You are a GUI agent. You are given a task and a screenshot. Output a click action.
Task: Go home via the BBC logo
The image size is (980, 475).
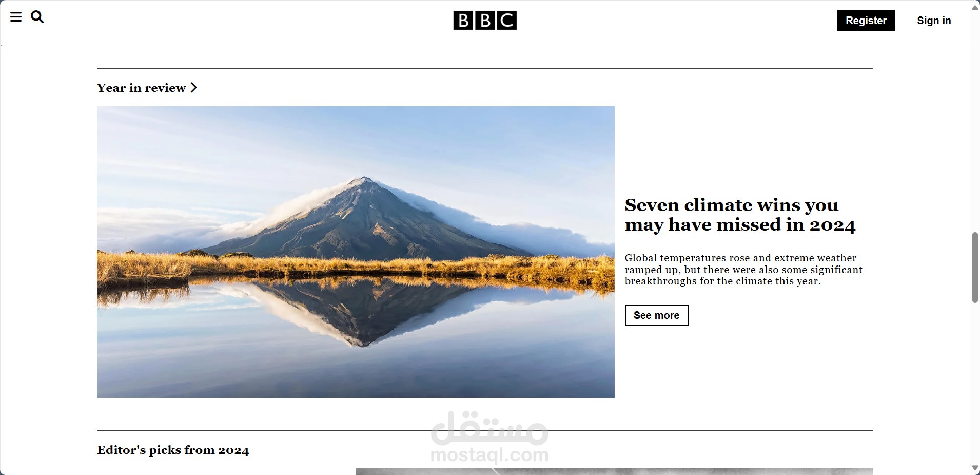point(485,21)
